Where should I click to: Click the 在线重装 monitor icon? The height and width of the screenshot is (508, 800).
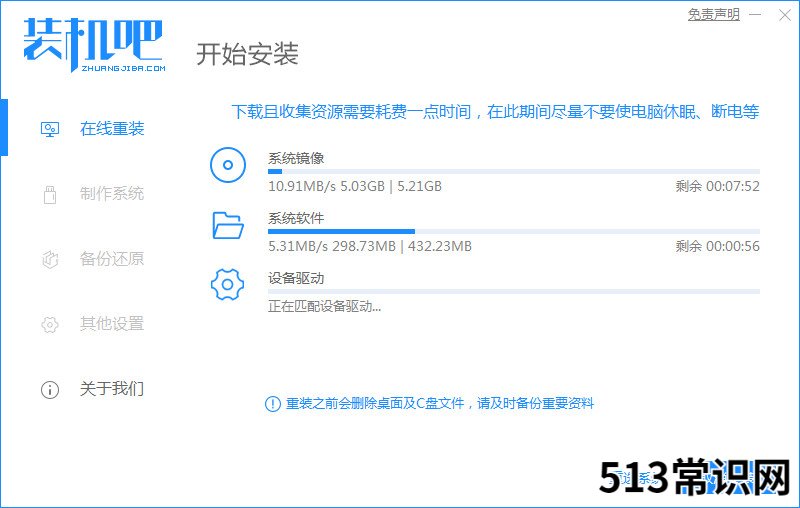(x=50, y=130)
